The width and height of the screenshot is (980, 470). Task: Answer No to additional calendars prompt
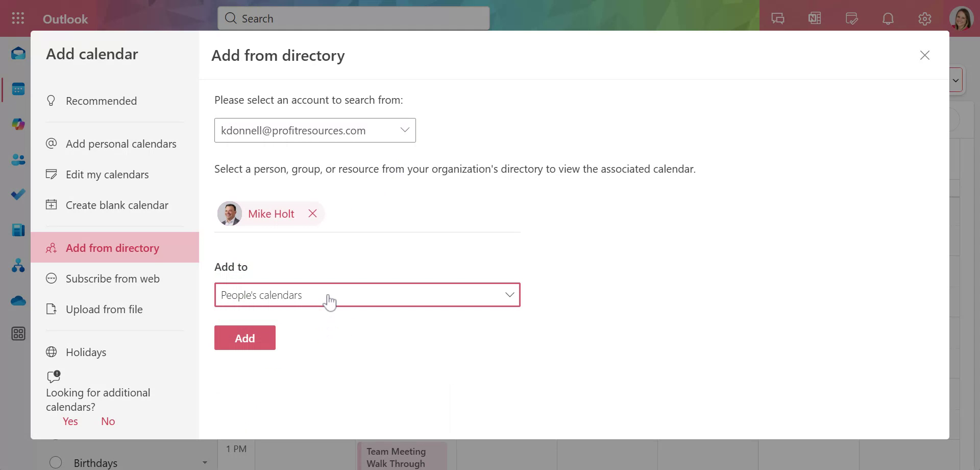tap(108, 421)
